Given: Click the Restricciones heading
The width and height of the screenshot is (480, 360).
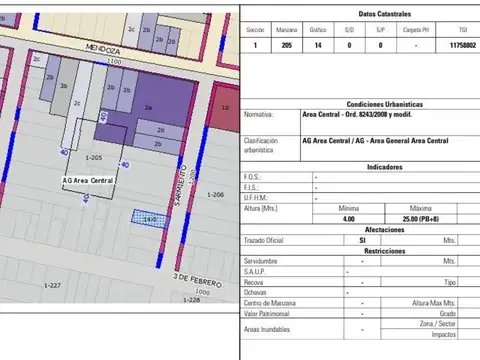Looking at the screenshot, I should [x=385, y=251].
